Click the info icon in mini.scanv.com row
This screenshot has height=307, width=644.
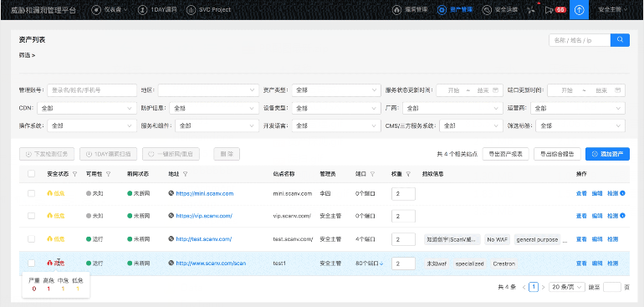pos(622,192)
